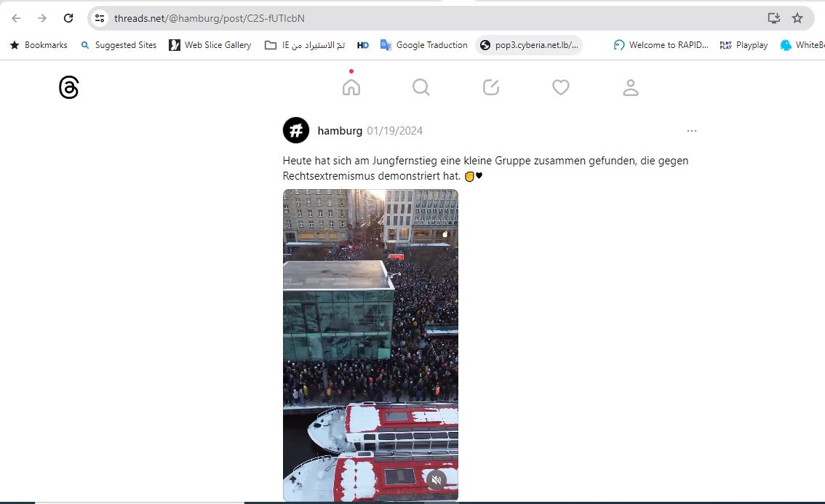
Task: Click the hamburg hashtag avatar
Action: [x=296, y=130]
